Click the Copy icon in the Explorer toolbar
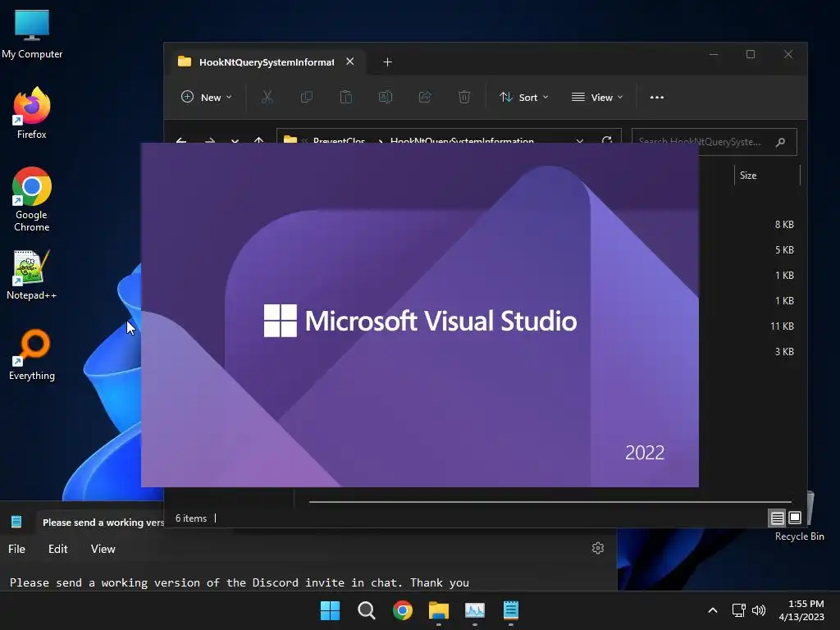 pyautogui.click(x=307, y=97)
